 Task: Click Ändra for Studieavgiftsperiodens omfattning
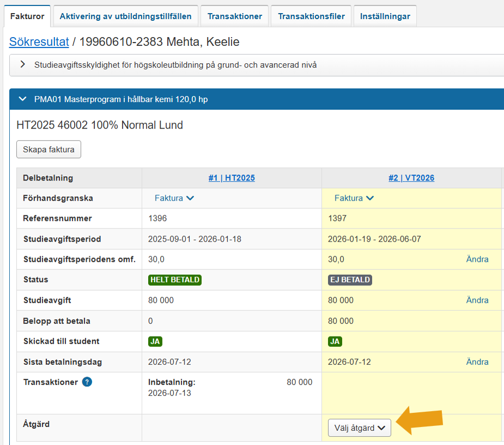(x=477, y=259)
